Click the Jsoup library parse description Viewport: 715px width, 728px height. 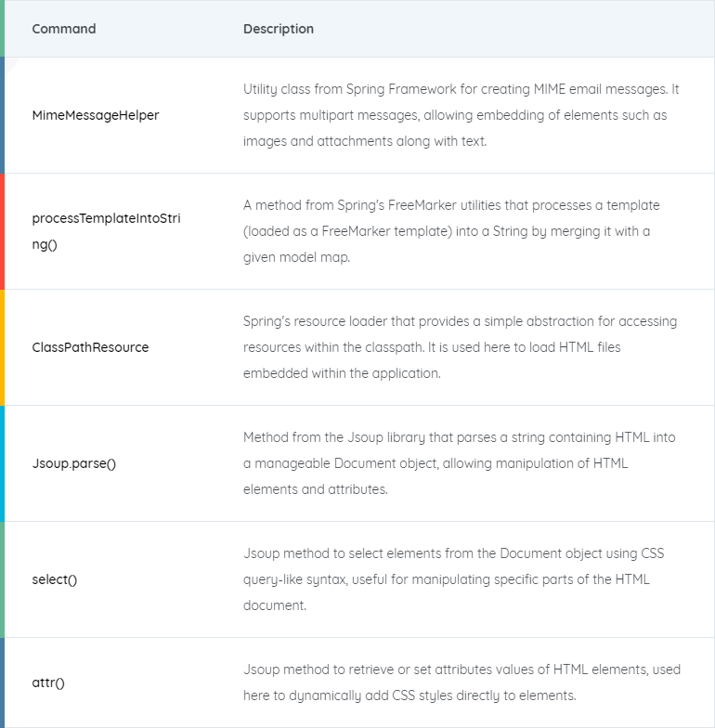coord(459,463)
